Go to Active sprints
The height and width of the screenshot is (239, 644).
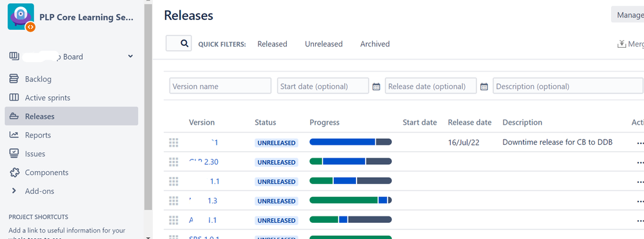[x=48, y=98]
